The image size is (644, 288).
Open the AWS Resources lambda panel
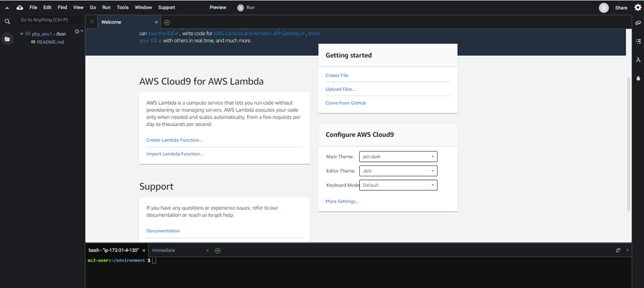click(638, 60)
